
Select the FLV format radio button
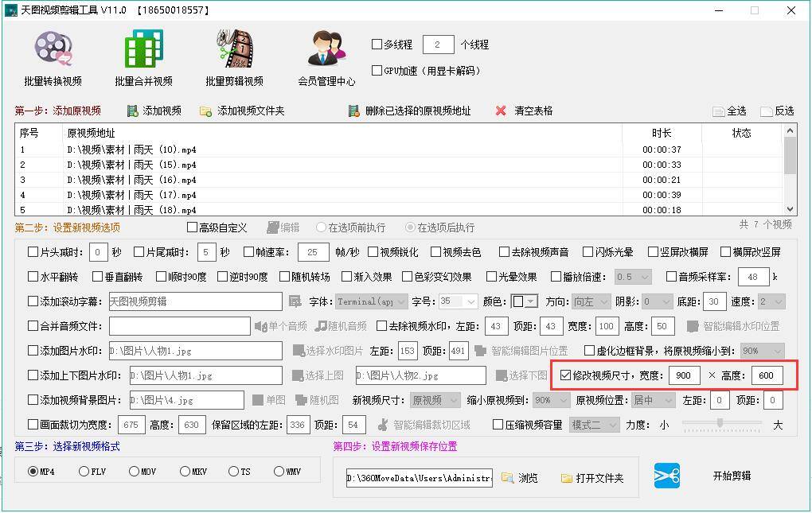(x=84, y=471)
